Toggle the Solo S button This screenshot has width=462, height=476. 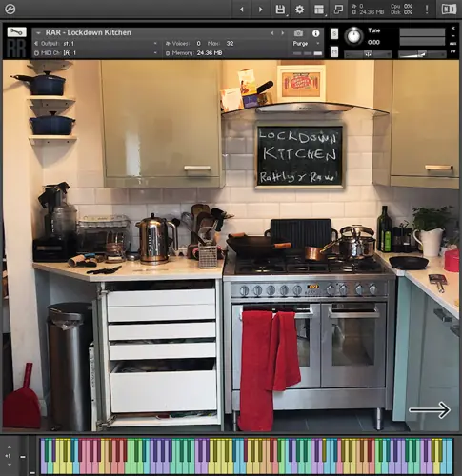(334, 33)
